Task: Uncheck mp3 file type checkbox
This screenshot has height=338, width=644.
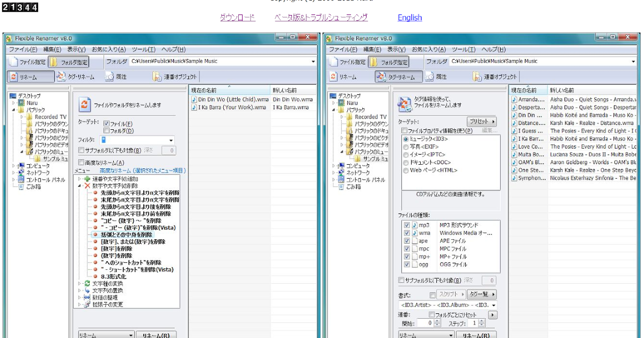Action: 407,225
